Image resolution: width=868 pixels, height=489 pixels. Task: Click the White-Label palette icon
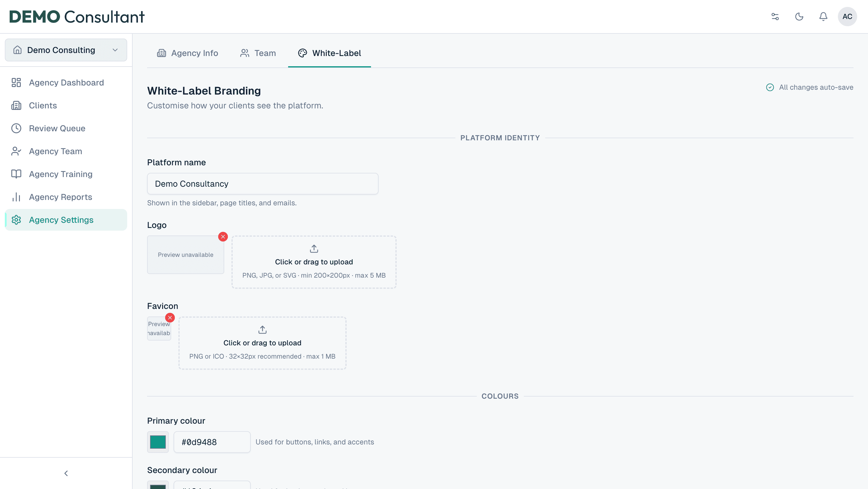click(303, 53)
